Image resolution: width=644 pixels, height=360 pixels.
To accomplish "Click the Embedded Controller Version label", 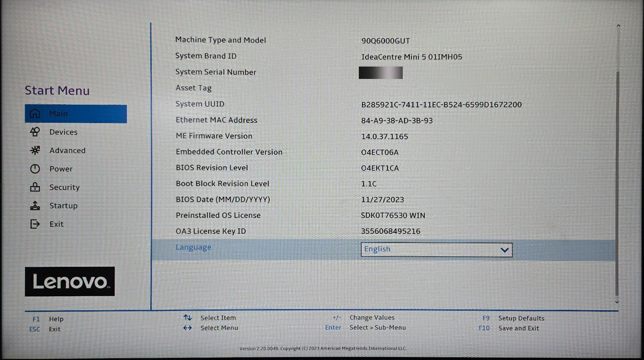I will [229, 152].
